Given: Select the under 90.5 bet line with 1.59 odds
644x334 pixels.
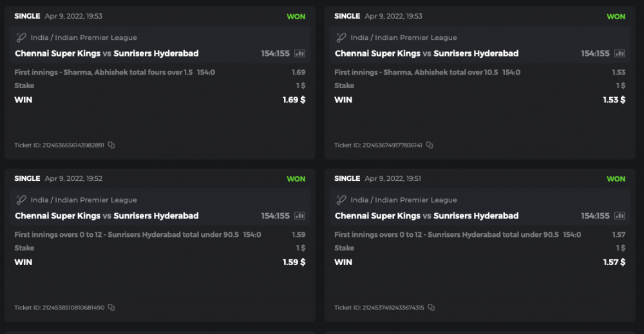Looking at the screenshot, I should (126, 235).
